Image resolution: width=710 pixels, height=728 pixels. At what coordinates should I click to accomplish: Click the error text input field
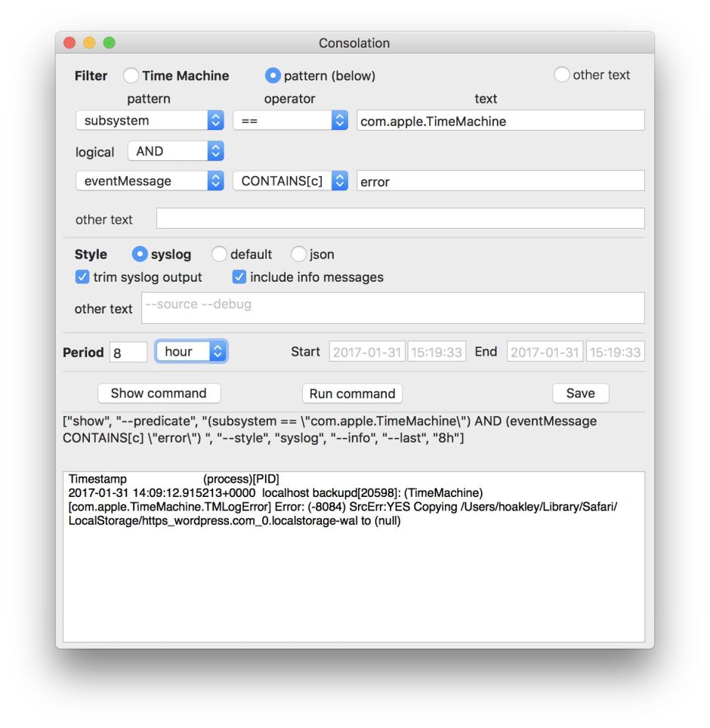[x=500, y=181]
